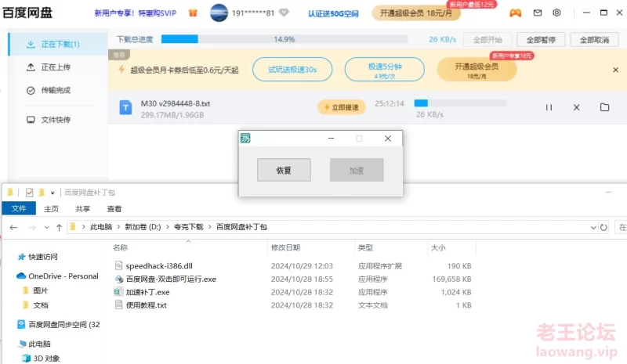Select the 文件快传 sidebar item

coord(57,120)
